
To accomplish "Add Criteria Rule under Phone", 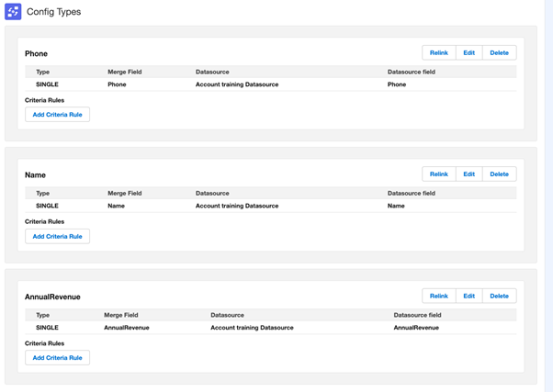I will [x=57, y=115].
